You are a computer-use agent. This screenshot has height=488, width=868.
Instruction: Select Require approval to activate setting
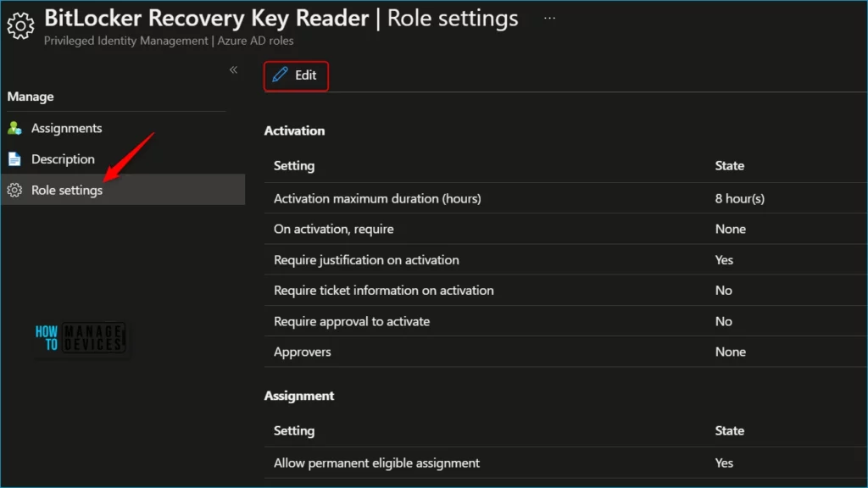click(x=352, y=321)
